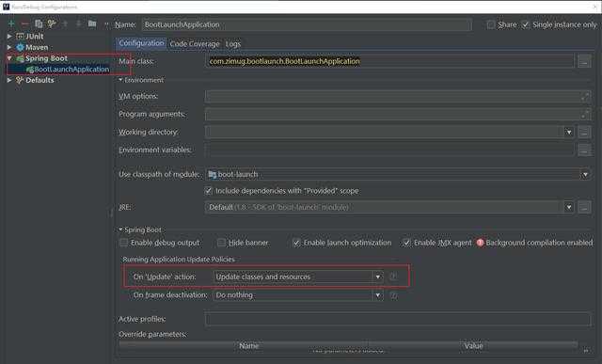The width and height of the screenshot is (602, 364).
Task: Copy the selected configuration
Action: [x=39, y=24]
